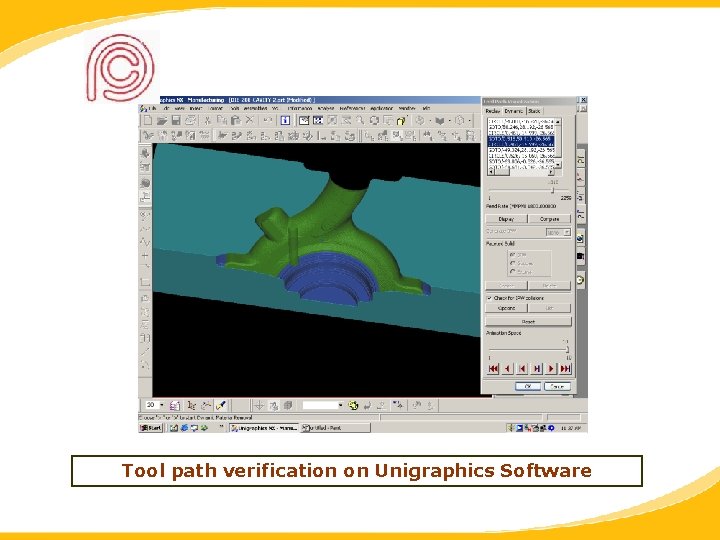Switch to Unigraphics NX taskbar button
The width and height of the screenshot is (720, 540).
coord(264,428)
